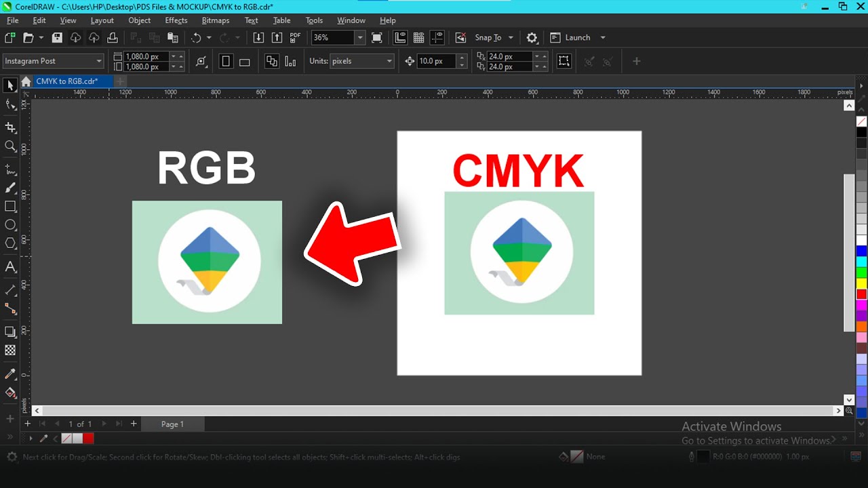
Task: Toggle the Show Grid button
Action: (x=418, y=38)
